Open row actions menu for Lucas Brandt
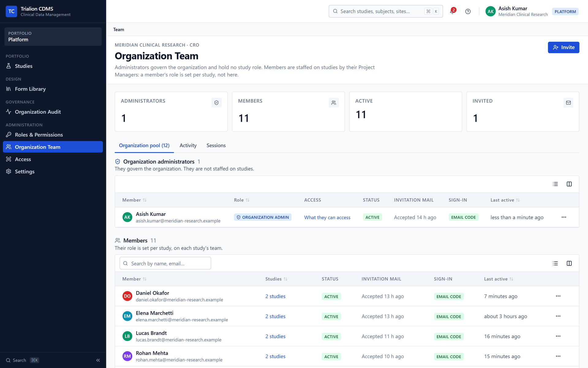The image size is (588, 368). tap(558, 336)
